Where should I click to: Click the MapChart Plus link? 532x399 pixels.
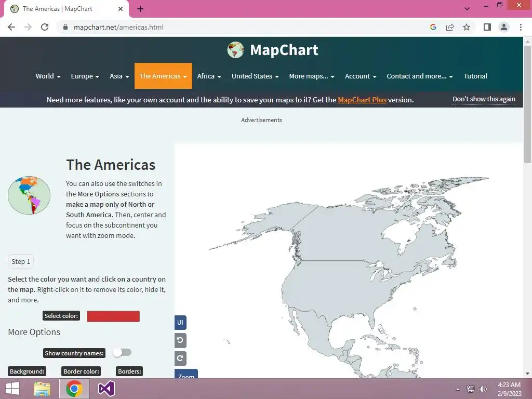[362, 100]
